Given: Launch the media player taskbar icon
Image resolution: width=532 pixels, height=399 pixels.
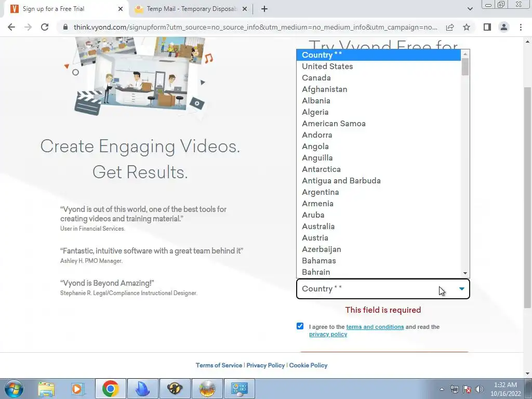Looking at the screenshot, I should tap(77, 389).
